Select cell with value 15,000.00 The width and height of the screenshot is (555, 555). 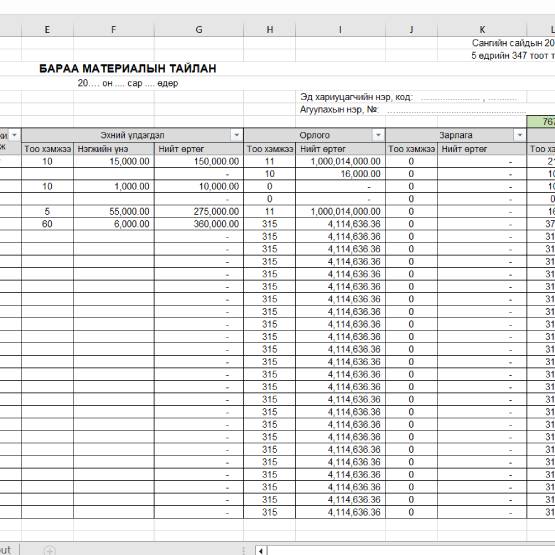114,161
